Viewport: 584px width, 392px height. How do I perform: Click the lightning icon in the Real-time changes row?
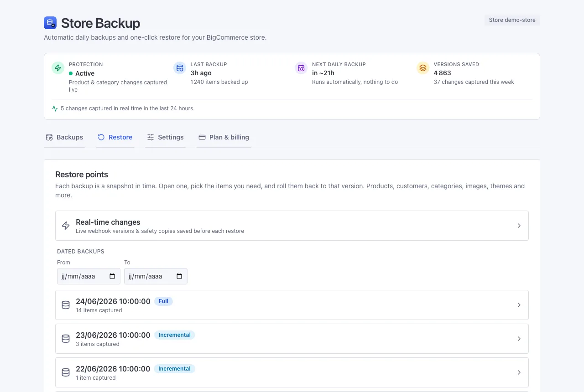66,226
